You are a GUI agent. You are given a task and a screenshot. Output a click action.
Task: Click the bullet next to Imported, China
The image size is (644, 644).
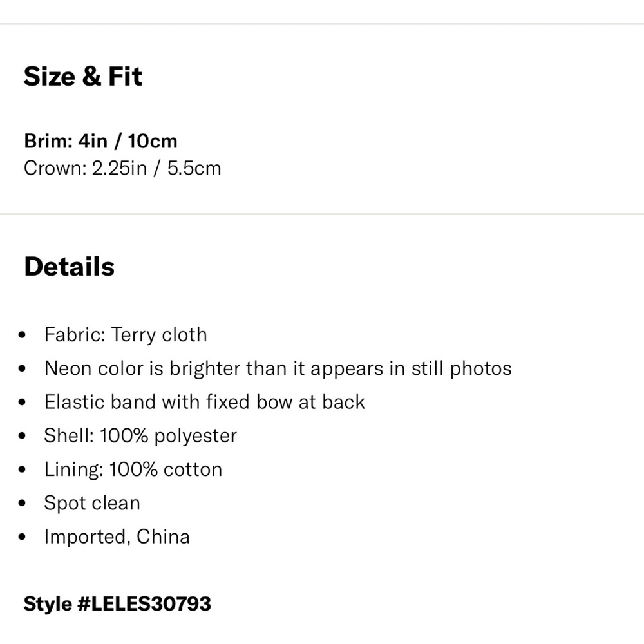click(23, 537)
